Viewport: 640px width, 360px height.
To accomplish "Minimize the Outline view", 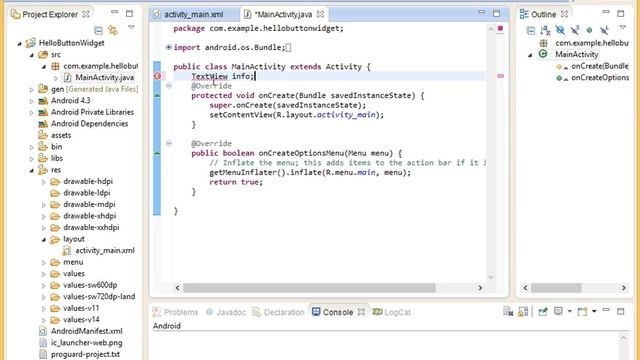I will 606,13.
